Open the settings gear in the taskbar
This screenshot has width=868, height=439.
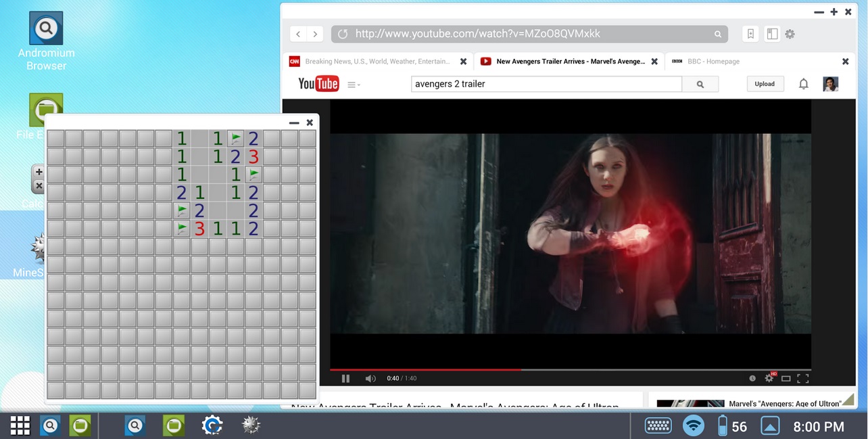coord(212,425)
